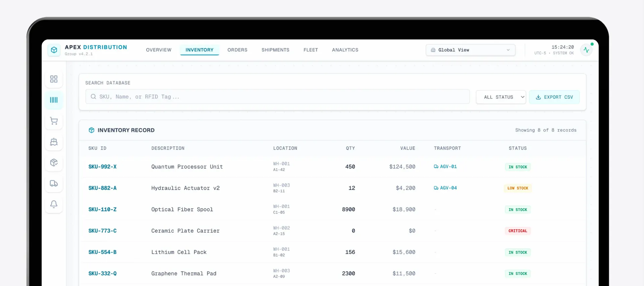Export records with EXPORT CSV button
This screenshot has width=644, height=286.
click(554, 97)
